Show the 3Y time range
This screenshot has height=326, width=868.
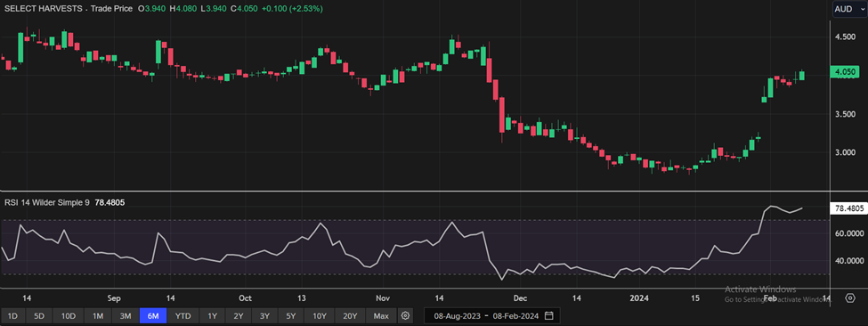pyautogui.click(x=264, y=316)
